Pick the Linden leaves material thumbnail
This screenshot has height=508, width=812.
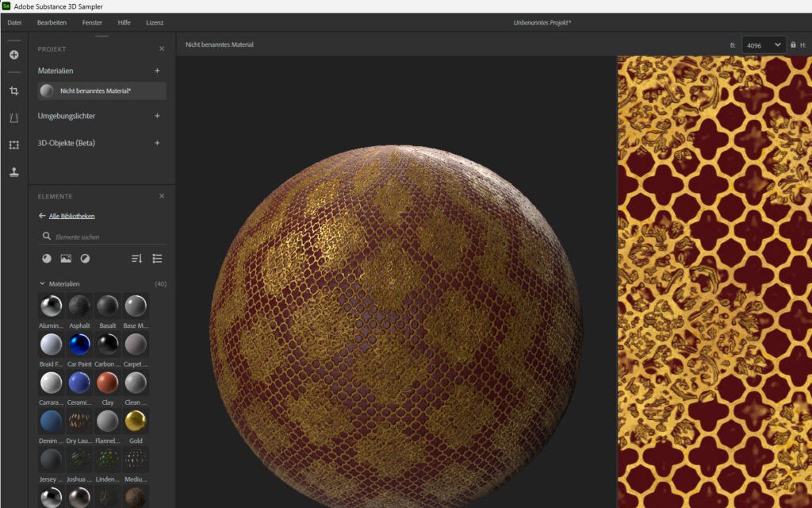coord(107,460)
